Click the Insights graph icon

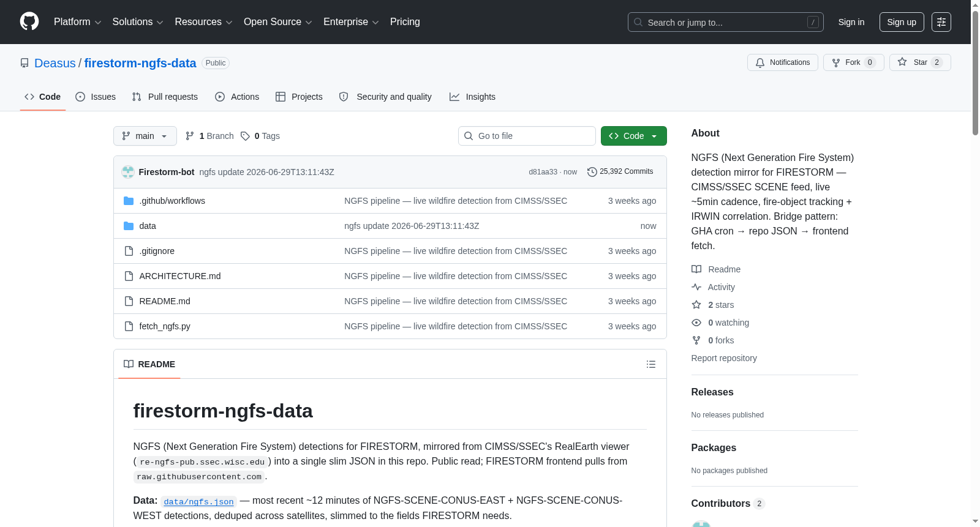454,97
